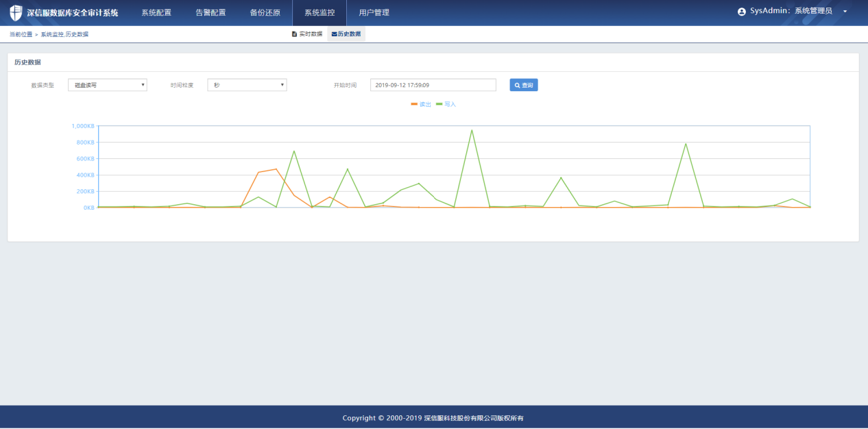The image size is (868, 429).
Task: Click the Sangfor shield logo icon
Action: coord(16,13)
